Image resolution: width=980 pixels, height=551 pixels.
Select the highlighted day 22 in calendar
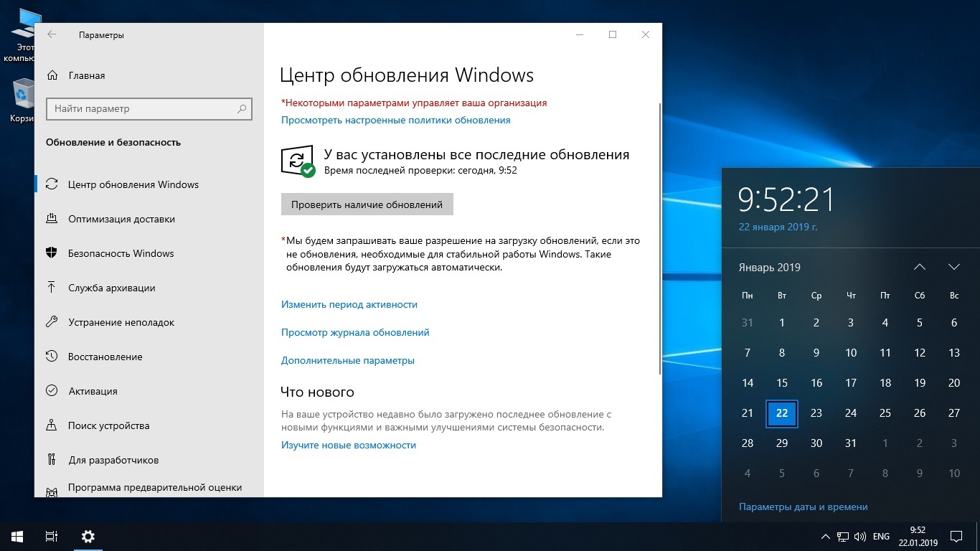(x=782, y=413)
